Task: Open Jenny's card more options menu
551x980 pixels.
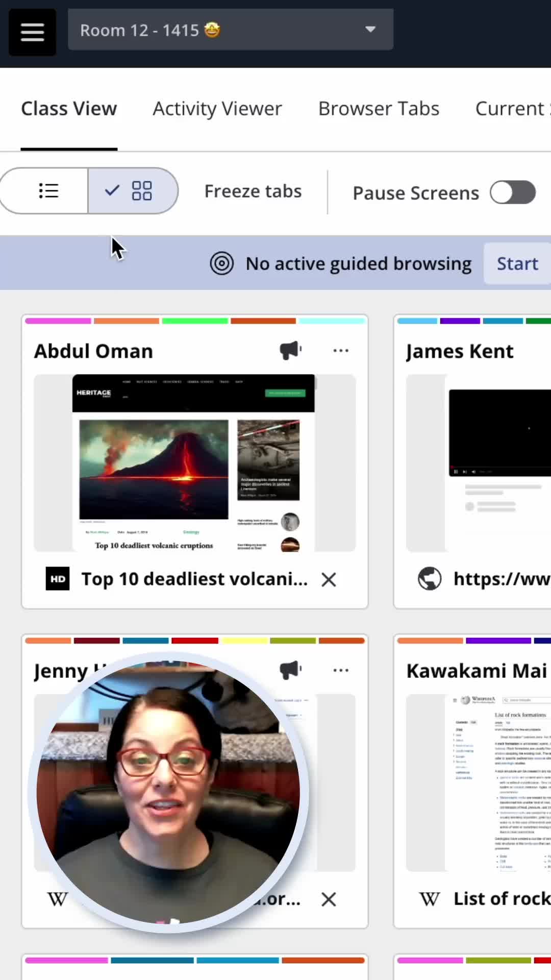Action: pos(341,670)
